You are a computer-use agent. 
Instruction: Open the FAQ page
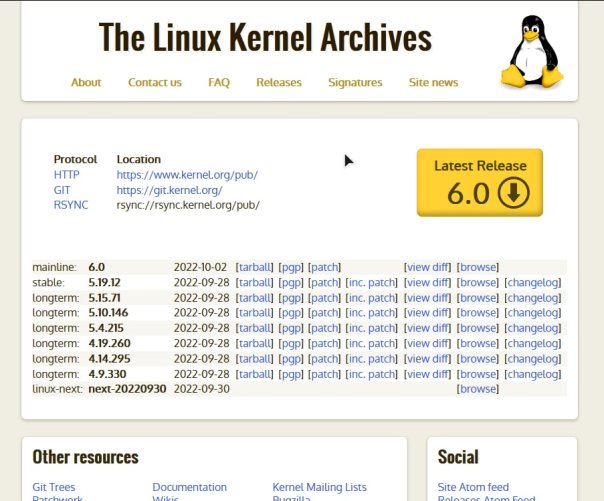pyautogui.click(x=219, y=82)
